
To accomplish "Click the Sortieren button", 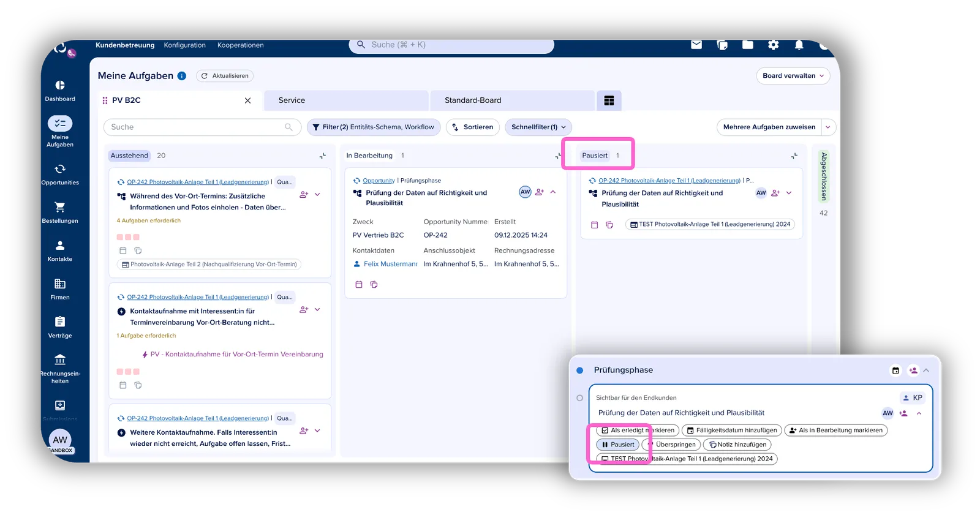I will pyautogui.click(x=473, y=127).
